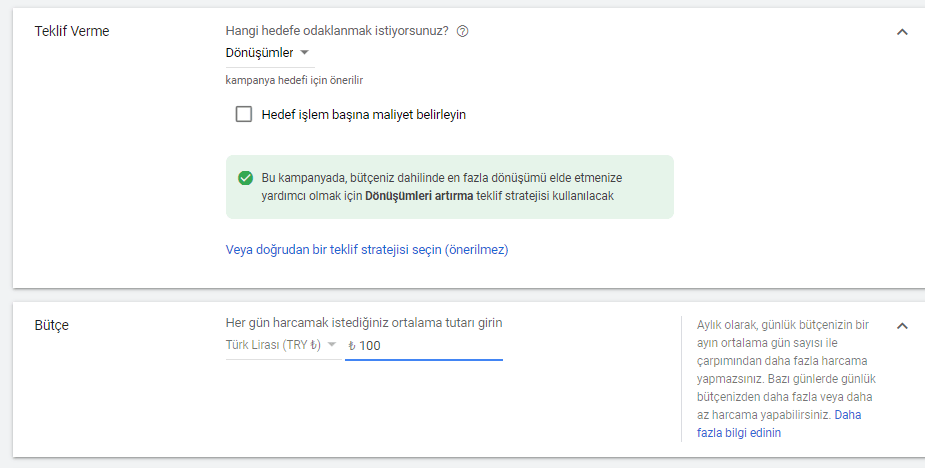Click the arrow next to Dönüşümler
This screenshot has width=925, height=468.
tap(305, 53)
